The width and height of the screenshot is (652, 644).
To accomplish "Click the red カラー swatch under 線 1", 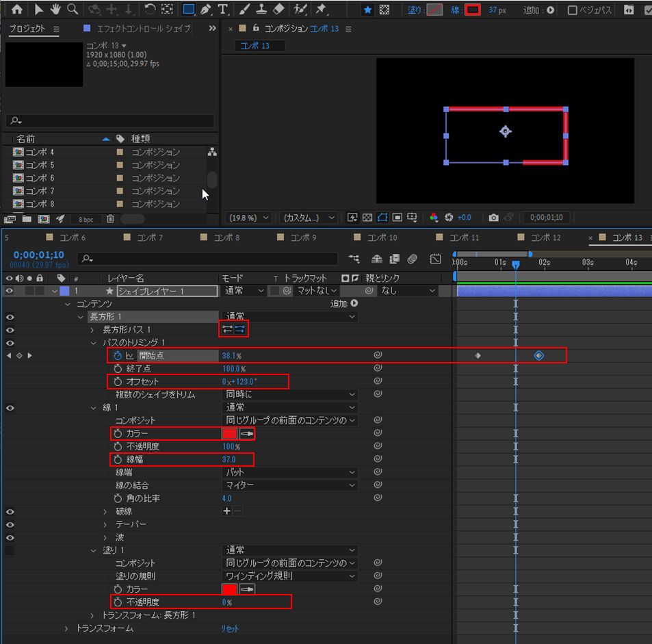I will coord(229,433).
